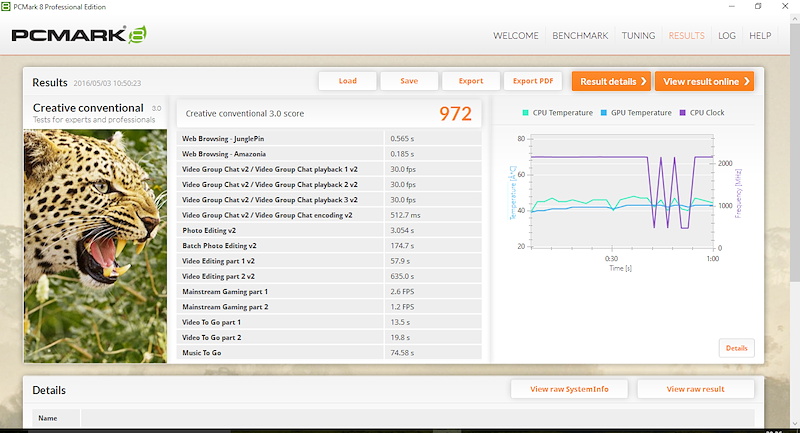Image resolution: width=800 pixels, height=433 pixels.
Task: Select the Video To Go part 1 row
Action: (329, 322)
